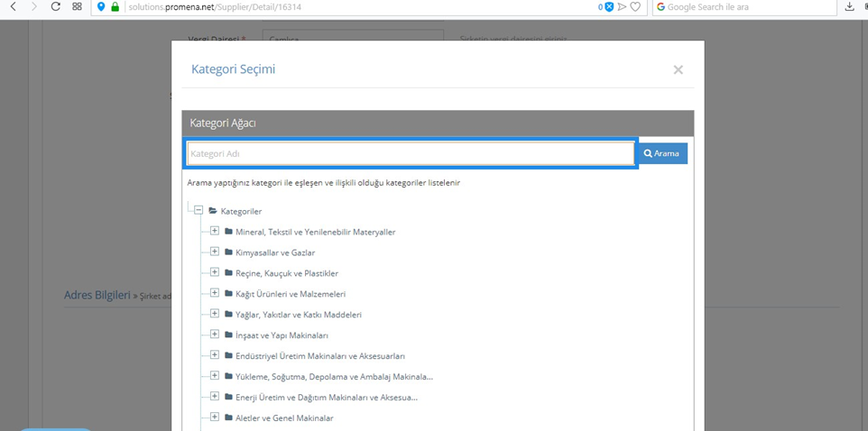Click the blue ad-blocker shield icon

coord(609,7)
